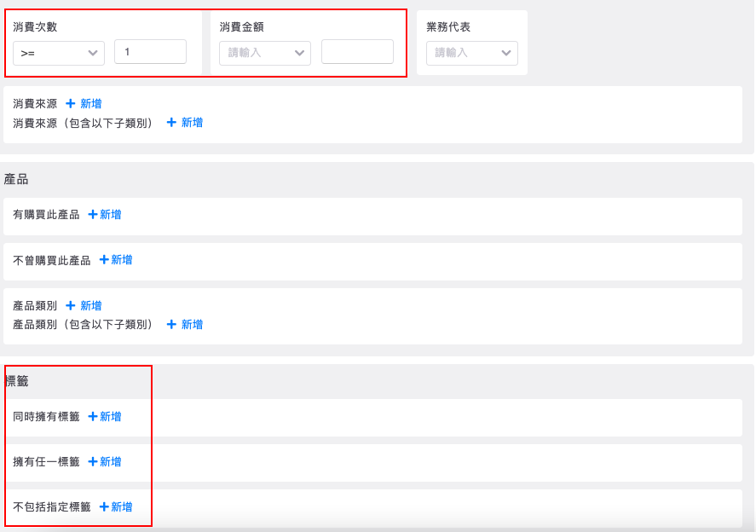Click the 產品 section heading
The width and height of the screenshot is (756, 532).
coord(16,179)
